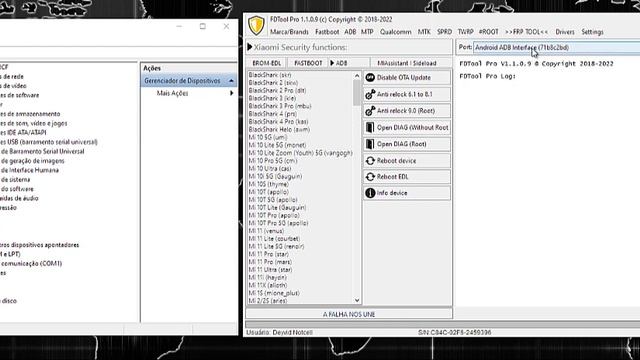Click Open DIAG (Root) button
Image resolution: width=640 pixels, height=360 pixels.
click(x=407, y=144)
